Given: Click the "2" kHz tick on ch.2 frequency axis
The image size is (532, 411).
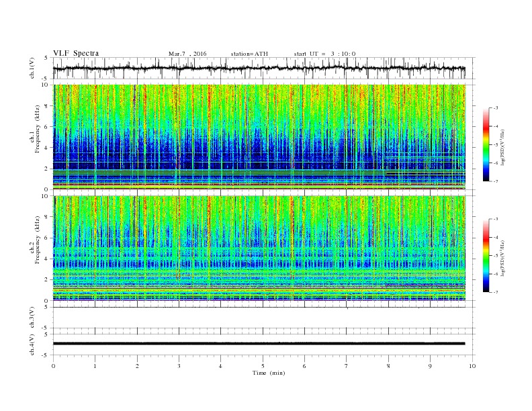Looking at the screenshot, I should click(47, 280).
